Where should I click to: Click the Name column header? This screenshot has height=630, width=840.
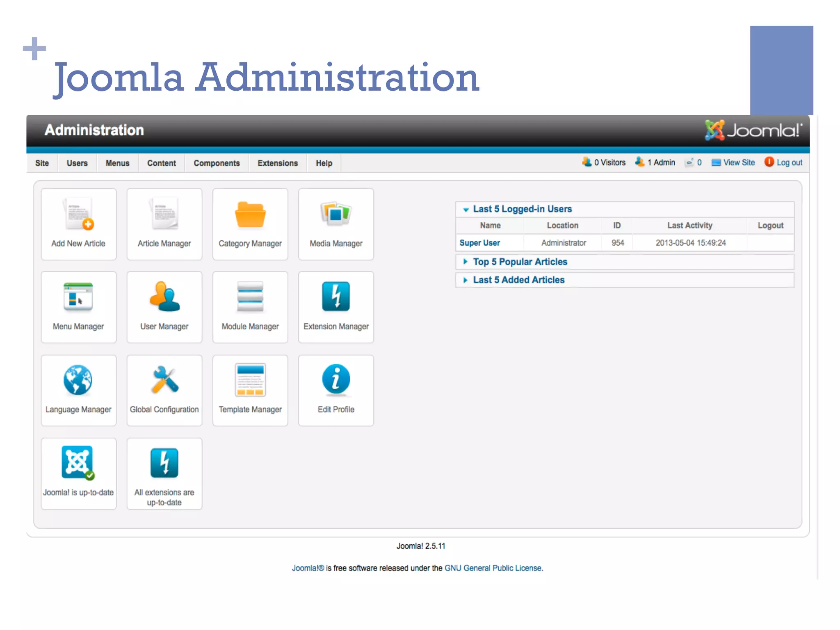click(490, 225)
